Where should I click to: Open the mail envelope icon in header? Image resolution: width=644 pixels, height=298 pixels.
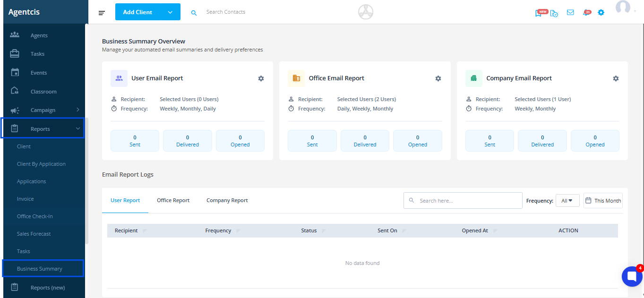pyautogui.click(x=570, y=12)
